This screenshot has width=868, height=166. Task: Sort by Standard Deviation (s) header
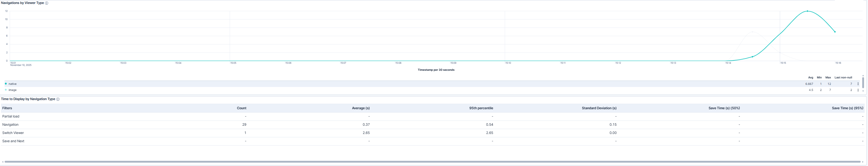coord(599,108)
